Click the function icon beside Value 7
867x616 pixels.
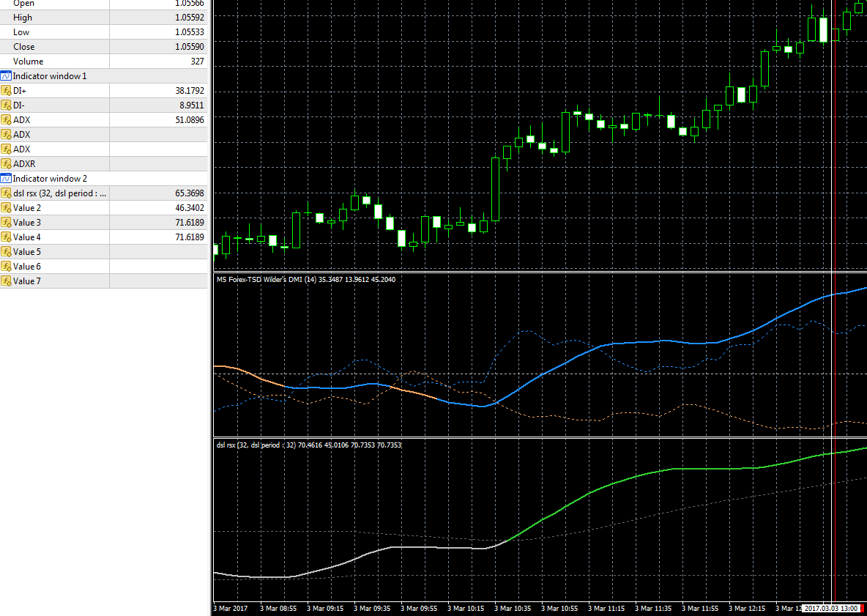click(7, 281)
